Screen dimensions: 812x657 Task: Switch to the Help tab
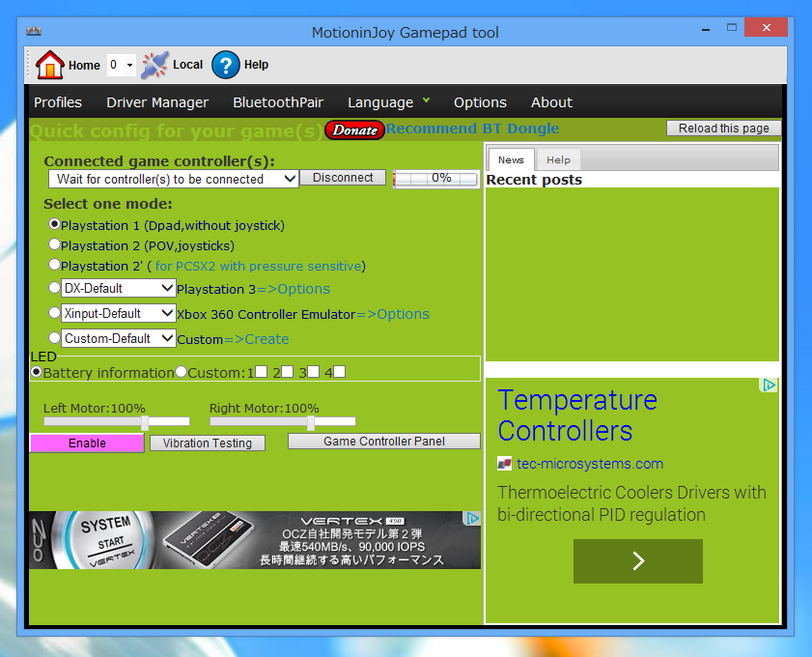point(558,159)
